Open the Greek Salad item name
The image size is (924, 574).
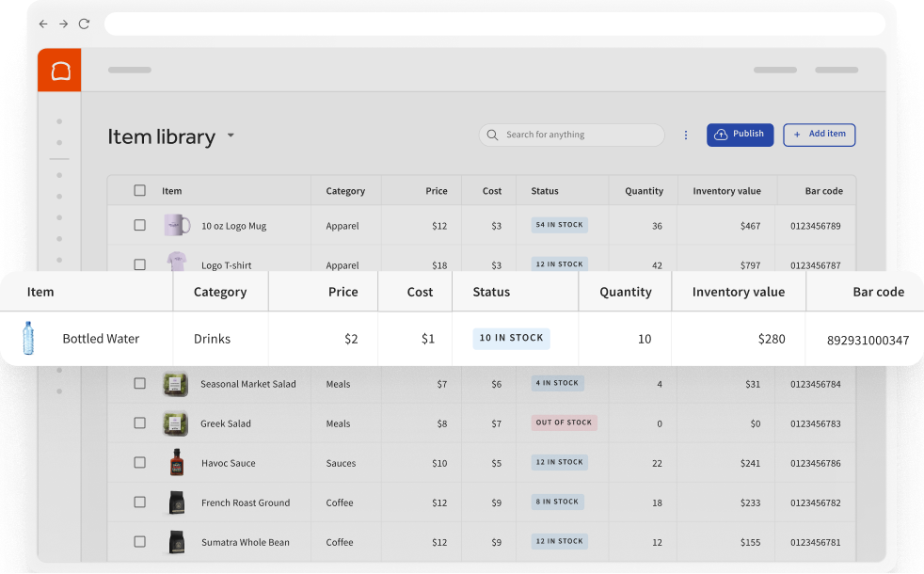226,423
